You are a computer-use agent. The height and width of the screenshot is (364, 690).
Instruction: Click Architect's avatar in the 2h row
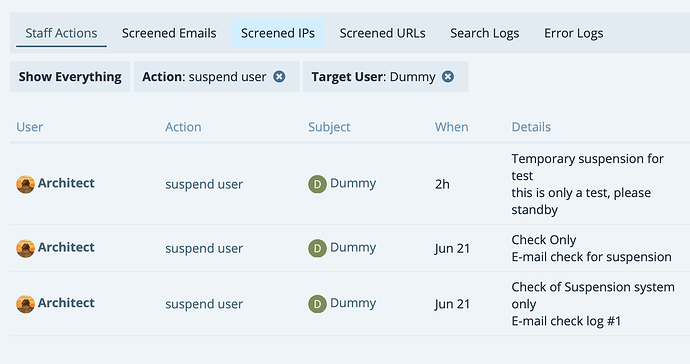coord(26,184)
